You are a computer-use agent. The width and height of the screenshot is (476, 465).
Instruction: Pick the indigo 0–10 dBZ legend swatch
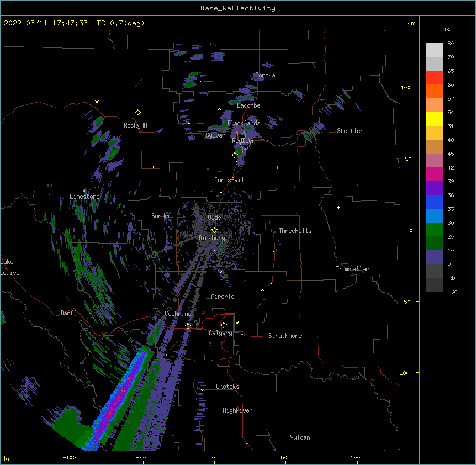tap(434, 257)
